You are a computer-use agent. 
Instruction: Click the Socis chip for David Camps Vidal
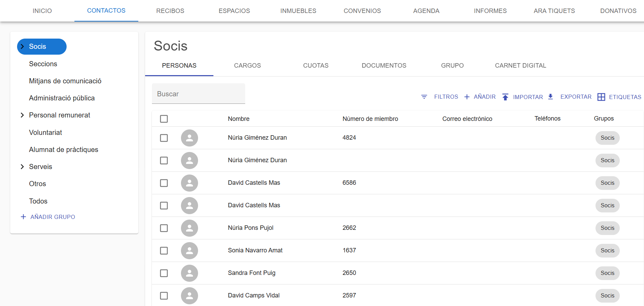tap(607, 296)
